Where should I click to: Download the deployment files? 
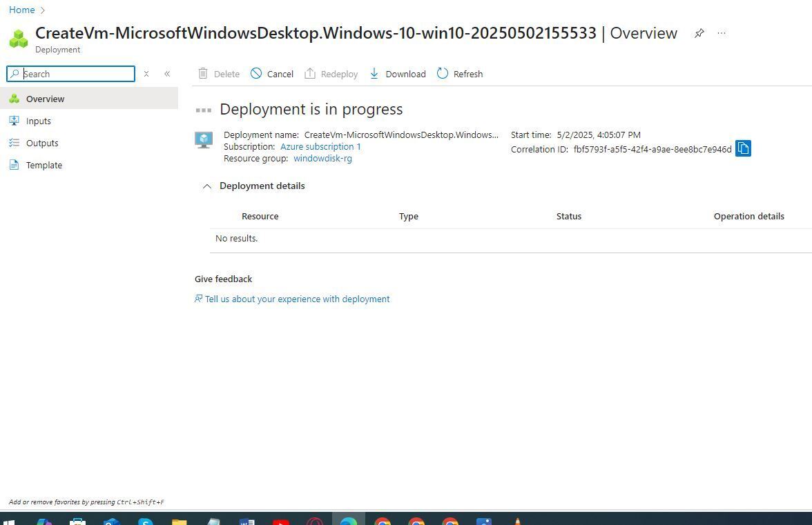coord(398,74)
